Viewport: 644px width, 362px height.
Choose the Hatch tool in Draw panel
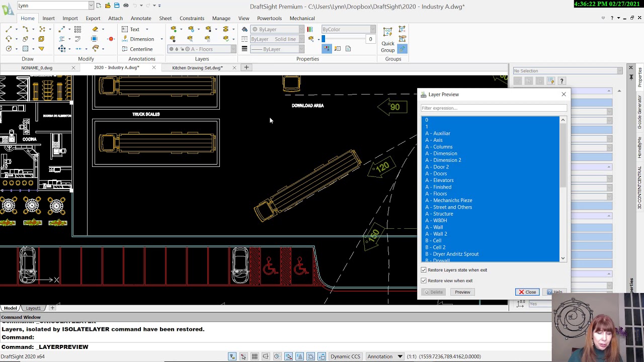[25, 49]
